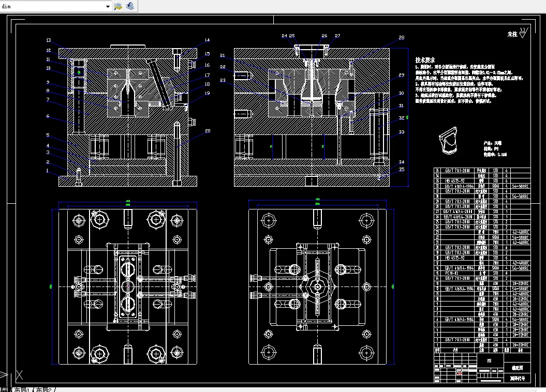The height and width of the screenshot is (392, 546).
Task: Select part callout number 31
Action: (x=402, y=105)
